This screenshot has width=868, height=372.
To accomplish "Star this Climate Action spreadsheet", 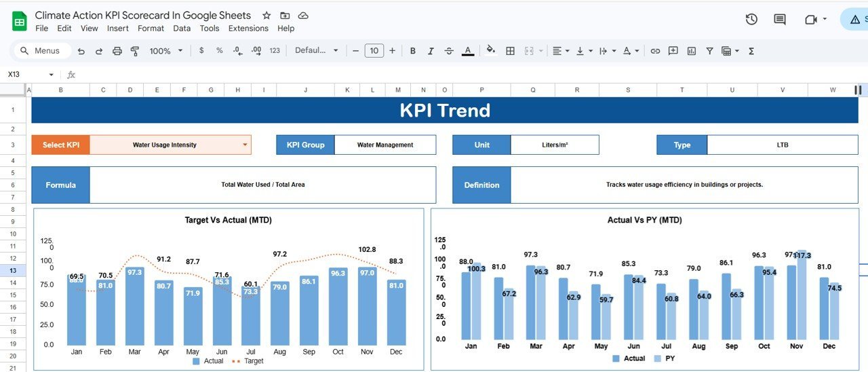I will 267,16.
